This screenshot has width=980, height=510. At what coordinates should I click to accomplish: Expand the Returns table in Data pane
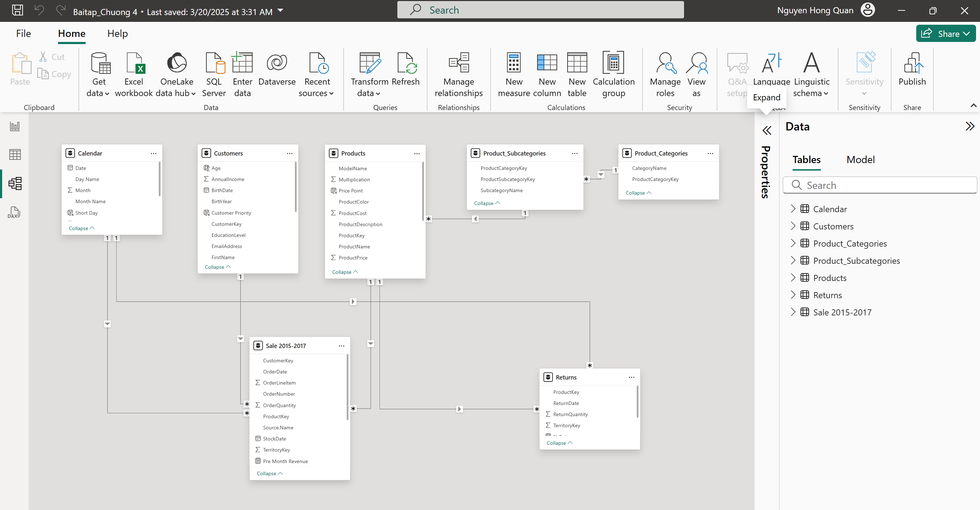(793, 295)
